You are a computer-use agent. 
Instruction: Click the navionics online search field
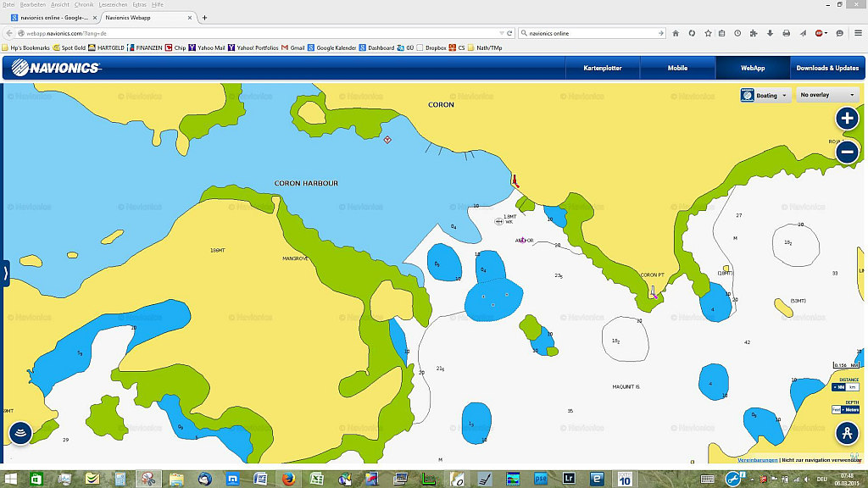click(591, 33)
